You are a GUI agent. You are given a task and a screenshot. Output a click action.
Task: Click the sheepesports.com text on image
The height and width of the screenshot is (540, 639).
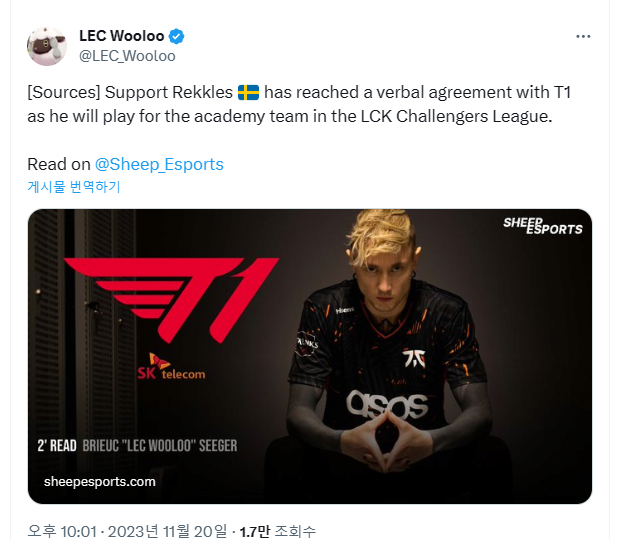100,482
